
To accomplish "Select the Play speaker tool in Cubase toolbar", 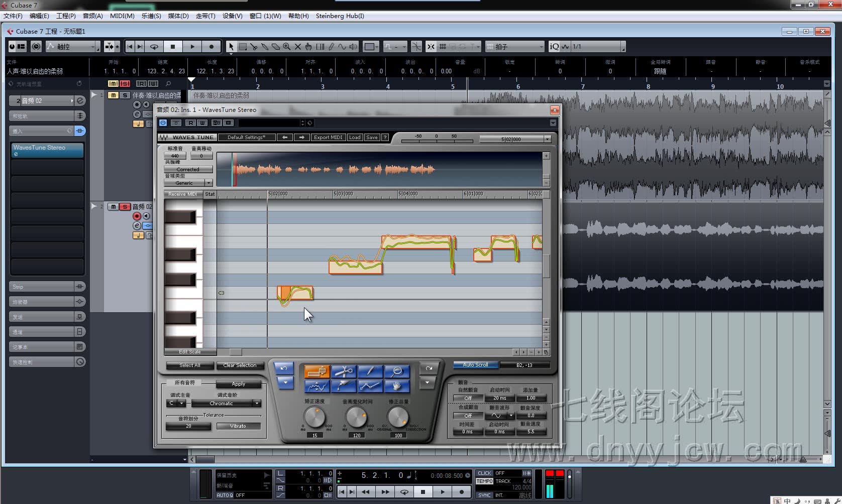I will [354, 47].
